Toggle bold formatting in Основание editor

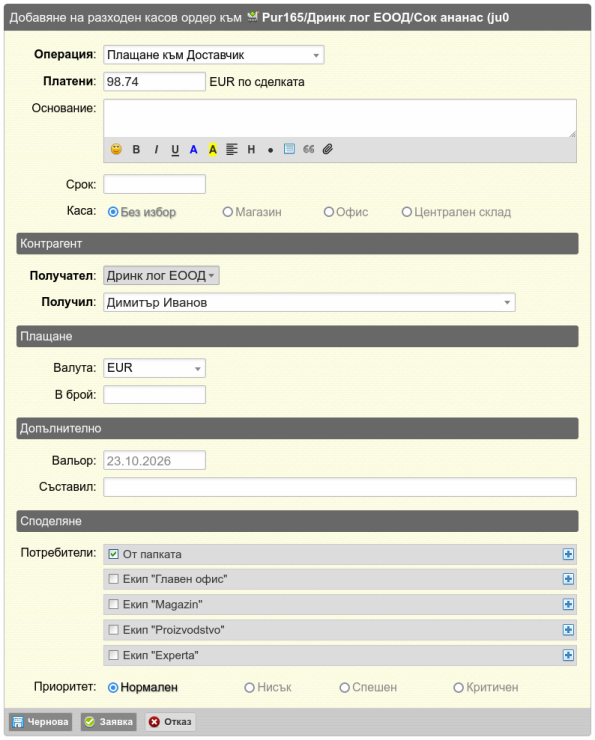click(x=136, y=150)
